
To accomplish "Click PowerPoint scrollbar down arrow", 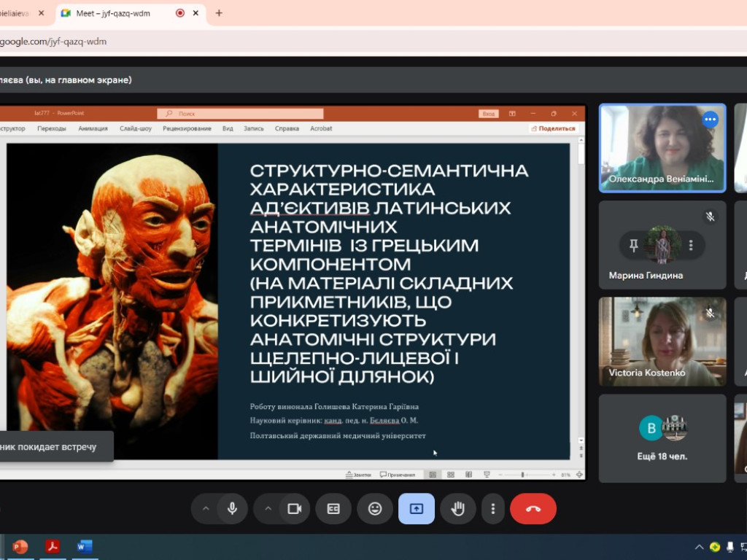I will point(581,440).
